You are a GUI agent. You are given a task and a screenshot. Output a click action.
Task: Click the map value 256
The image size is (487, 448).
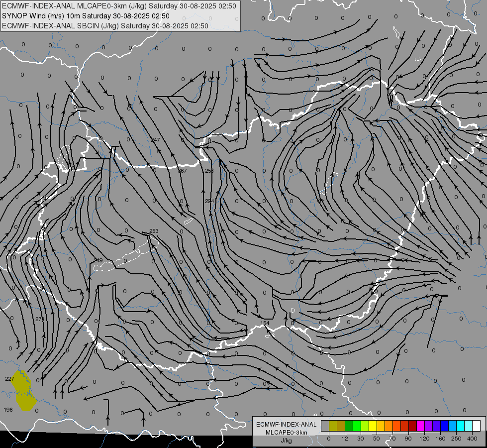click(209, 171)
